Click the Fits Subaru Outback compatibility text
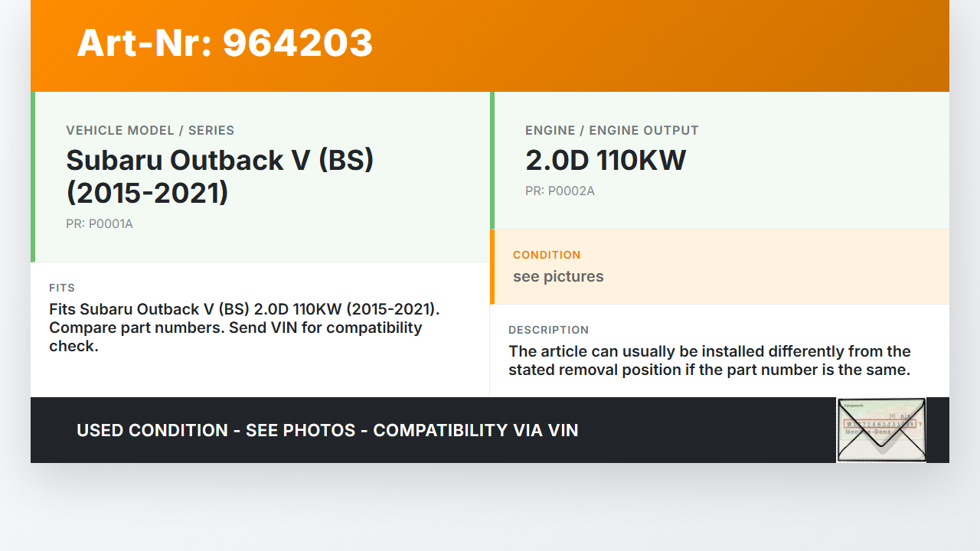The image size is (980, 551). 243,328
